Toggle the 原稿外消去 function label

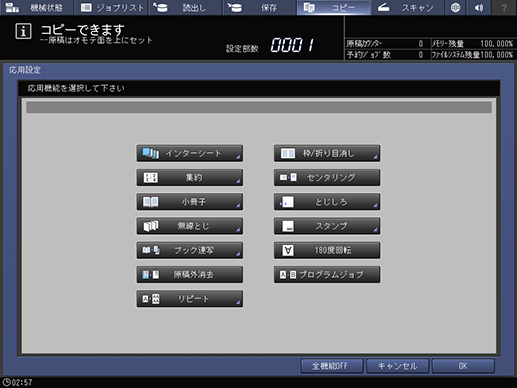click(x=193, y=275)
